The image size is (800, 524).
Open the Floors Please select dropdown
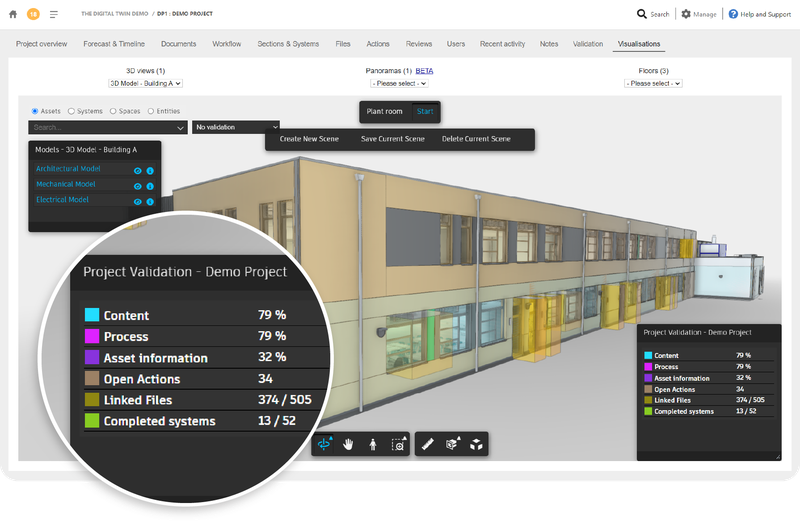pos(653,83)
